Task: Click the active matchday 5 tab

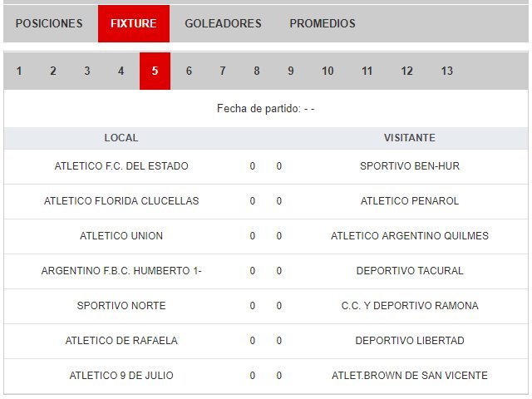Action: pos(155,71)
